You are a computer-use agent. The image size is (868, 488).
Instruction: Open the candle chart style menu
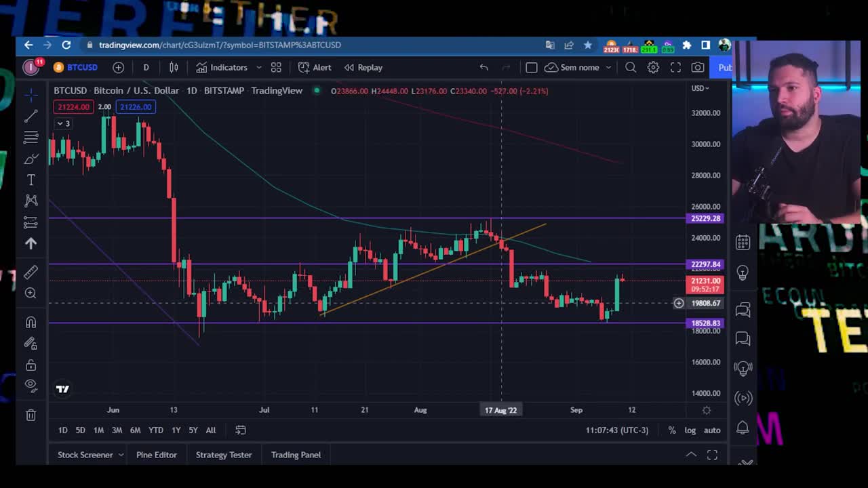click(x=174, y=67)
